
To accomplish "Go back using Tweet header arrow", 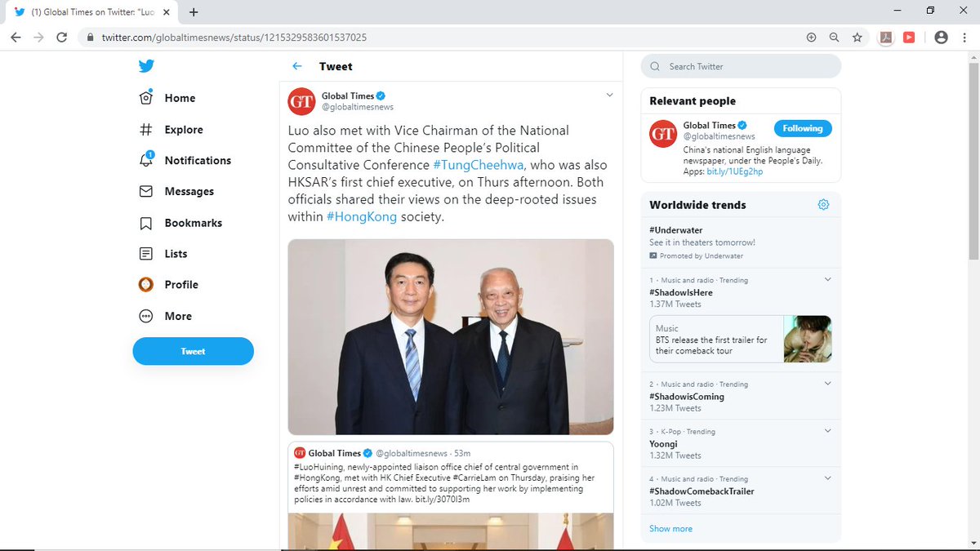I will coord(297,66).
